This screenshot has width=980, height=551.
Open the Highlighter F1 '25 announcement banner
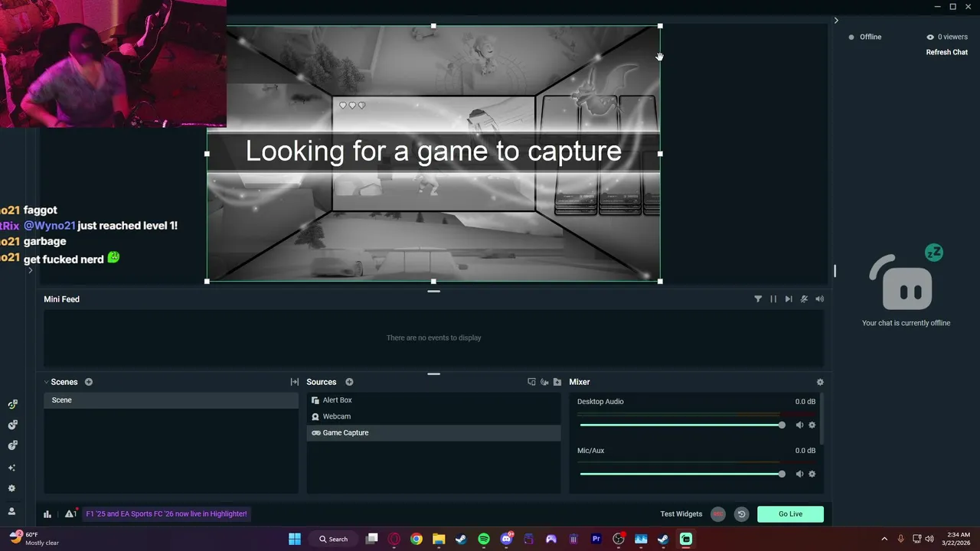point(166,514)
